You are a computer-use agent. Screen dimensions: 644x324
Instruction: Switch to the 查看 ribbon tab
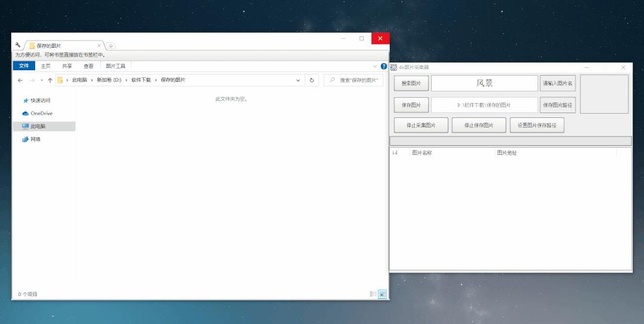[88, 66]
